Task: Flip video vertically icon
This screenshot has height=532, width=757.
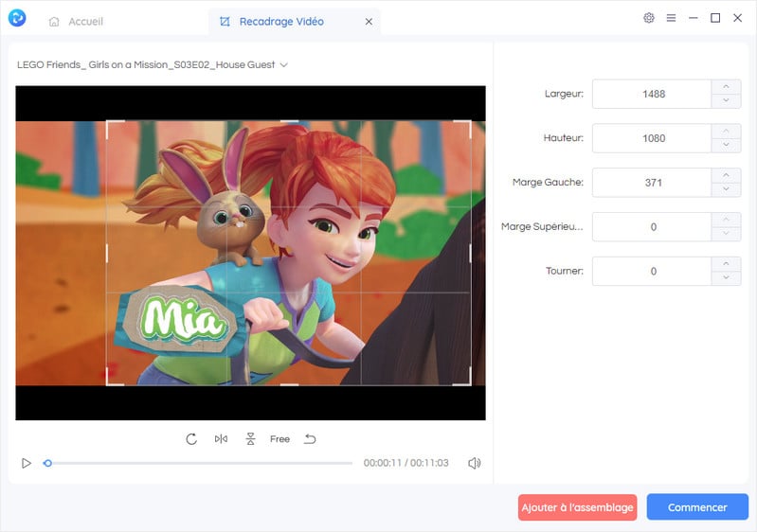Action: point(250,439)
